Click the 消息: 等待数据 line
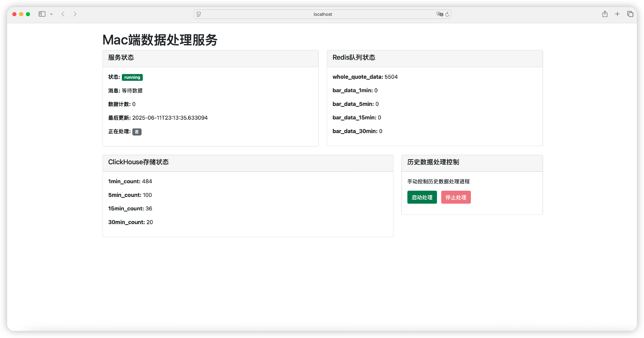644x338 pixels. tap(125, 91)
